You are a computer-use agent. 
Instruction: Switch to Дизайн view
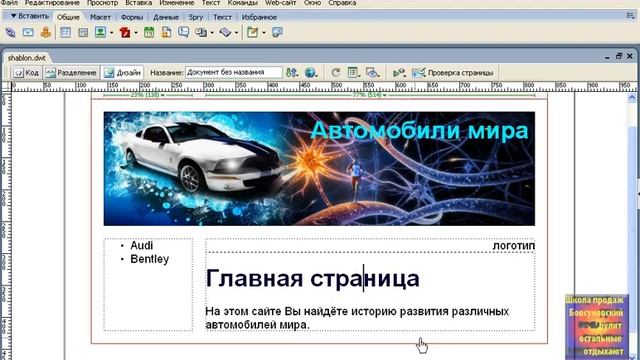coord(122,73)
